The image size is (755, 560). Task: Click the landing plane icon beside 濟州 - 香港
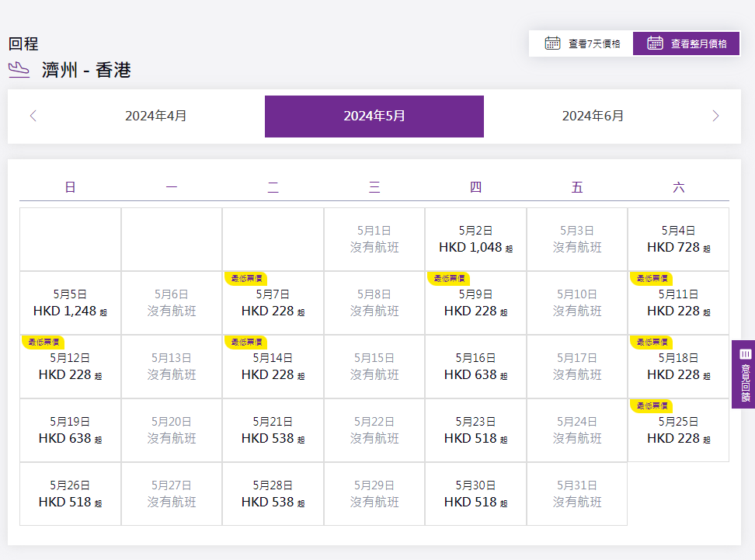click(x=19, y=70)
